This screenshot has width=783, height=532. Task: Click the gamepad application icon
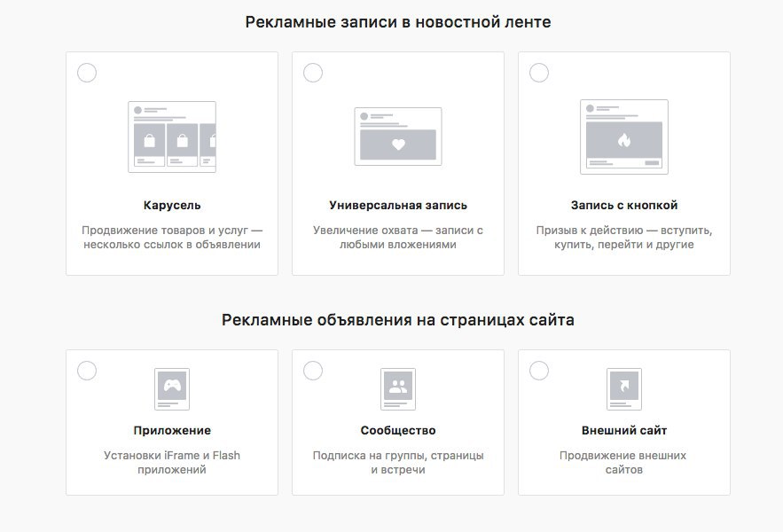pyautogui.click(x=172, y=389)
